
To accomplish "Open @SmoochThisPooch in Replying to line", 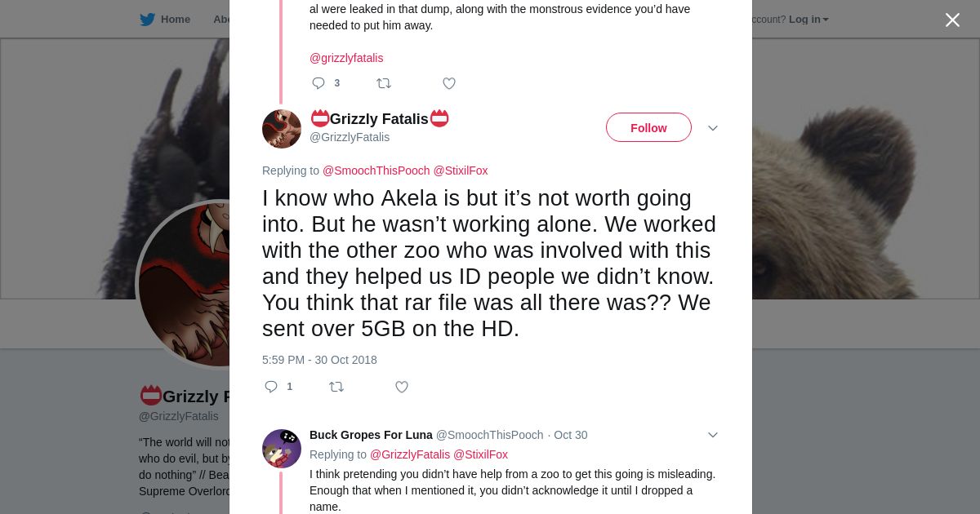I will (x=376, y=171).
